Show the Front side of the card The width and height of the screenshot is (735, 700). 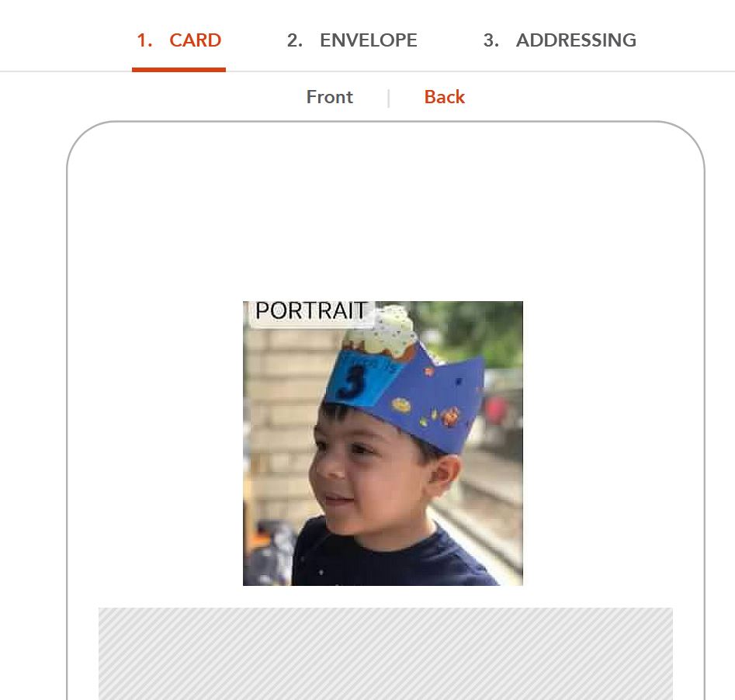330,97
